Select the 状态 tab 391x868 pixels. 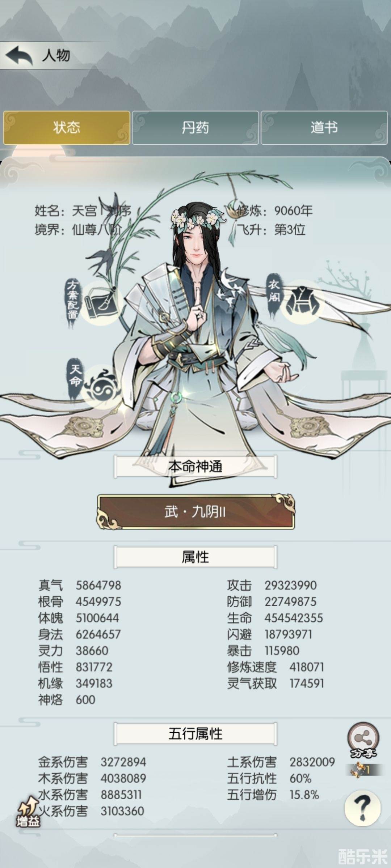(67, 128)
